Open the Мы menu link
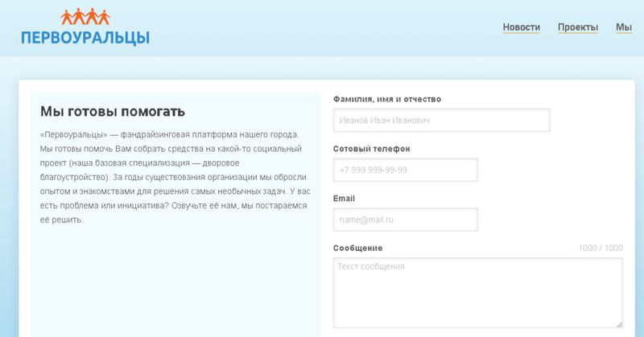The height and width of the screenshot is (337, 644). coord(623,27)
